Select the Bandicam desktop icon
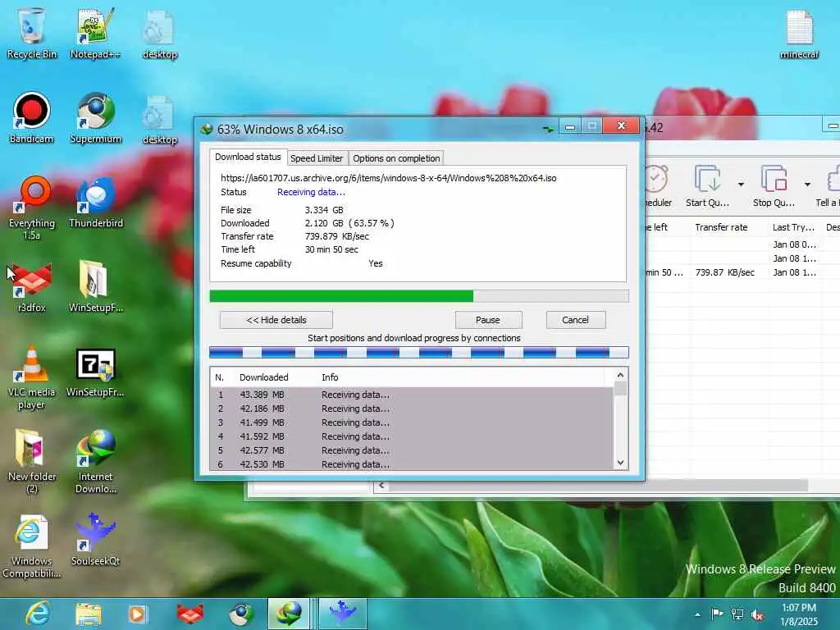This screenshot has width=840, height=630. pyautogui.click(x=31, y=118)
